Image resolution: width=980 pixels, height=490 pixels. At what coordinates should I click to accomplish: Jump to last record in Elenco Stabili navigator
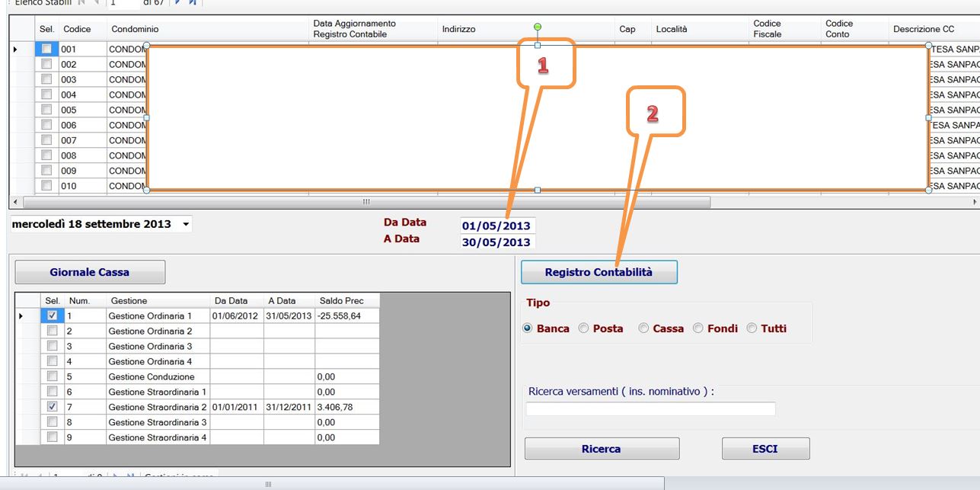pos(192,2)
